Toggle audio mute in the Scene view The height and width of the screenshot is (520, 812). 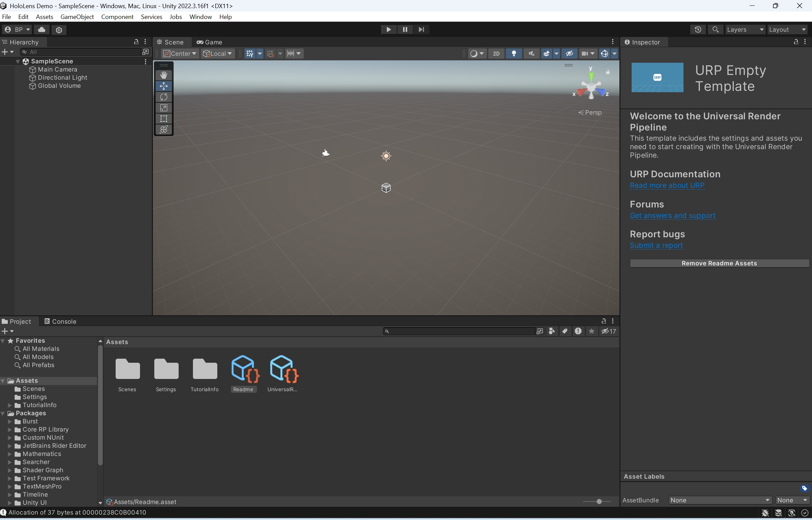pyautogui.click(x=531, y=54)
